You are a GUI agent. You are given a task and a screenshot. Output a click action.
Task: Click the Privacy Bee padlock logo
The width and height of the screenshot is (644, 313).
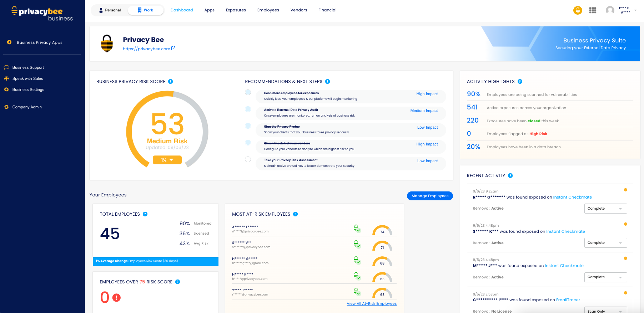(107, 43)
